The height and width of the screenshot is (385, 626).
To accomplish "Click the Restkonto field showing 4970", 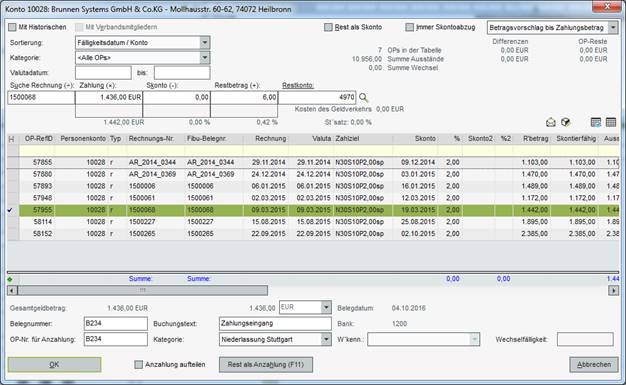I will click(317, 97).
